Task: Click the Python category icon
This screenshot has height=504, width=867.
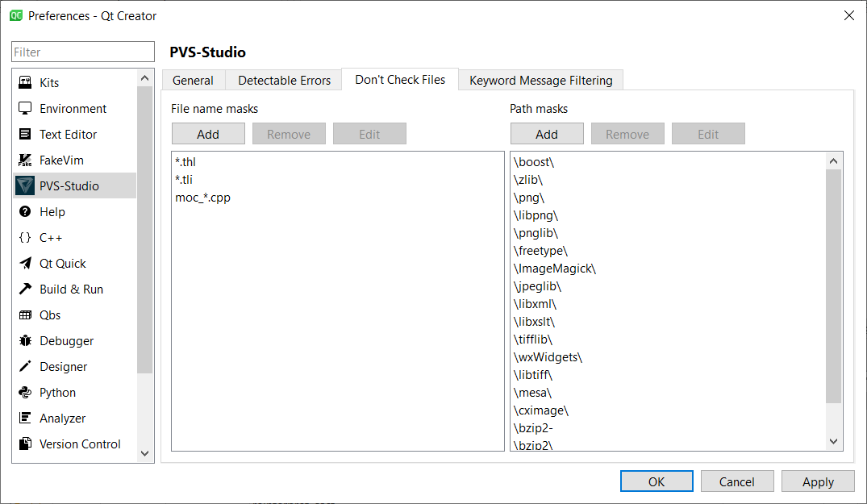Action: pos(25,393)
